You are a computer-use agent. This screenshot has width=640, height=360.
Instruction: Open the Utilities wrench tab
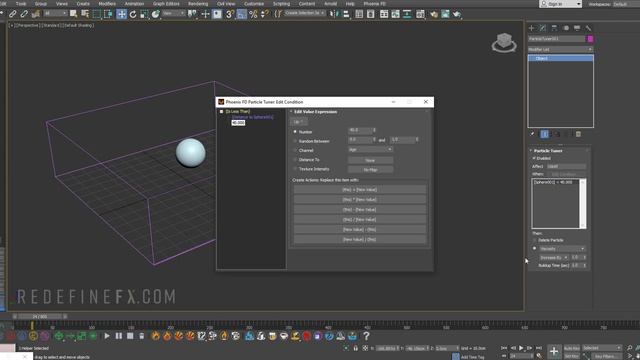click(588, 28)
